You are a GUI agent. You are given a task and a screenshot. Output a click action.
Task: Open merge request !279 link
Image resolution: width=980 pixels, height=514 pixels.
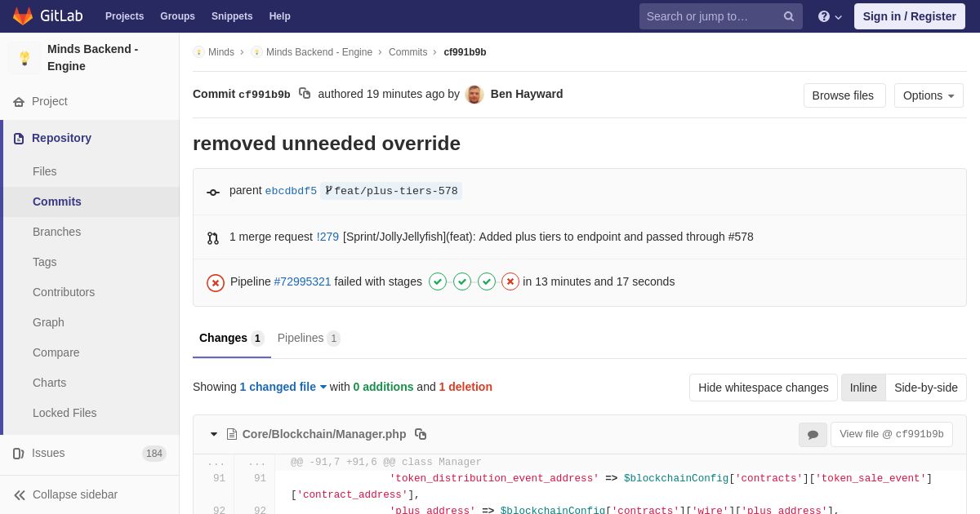click(x=327, y=237)
